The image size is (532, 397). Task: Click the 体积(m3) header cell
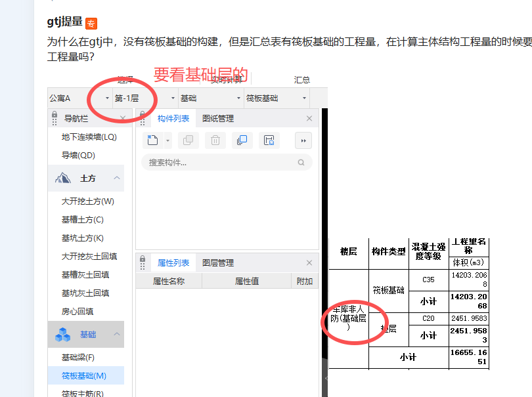[x=468, y=262]
